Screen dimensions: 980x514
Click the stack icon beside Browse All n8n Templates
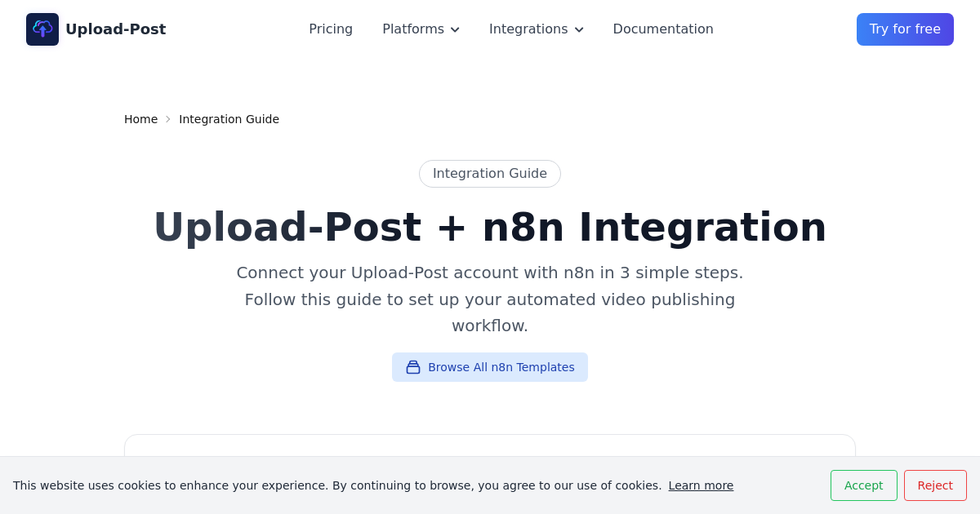pyautogui.click(x=413, y=367)
